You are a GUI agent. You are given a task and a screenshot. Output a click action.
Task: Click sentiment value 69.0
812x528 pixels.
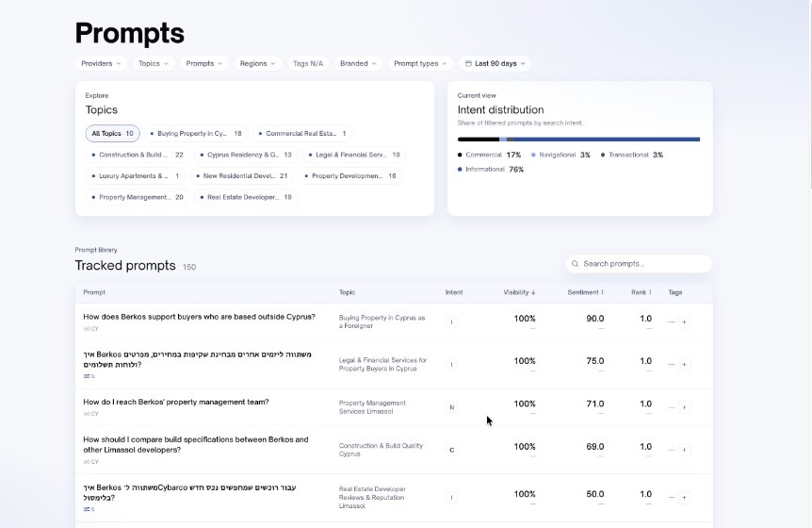(x=595, y=446)
